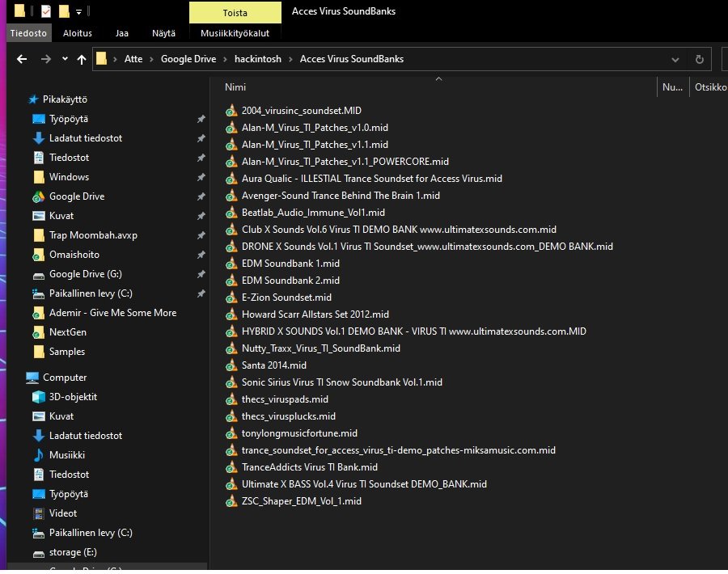Click VLC icon of ZSC_Shaper_EDM_Vol_1.mid
Screen dimensions: 728x574
[231, 501]
